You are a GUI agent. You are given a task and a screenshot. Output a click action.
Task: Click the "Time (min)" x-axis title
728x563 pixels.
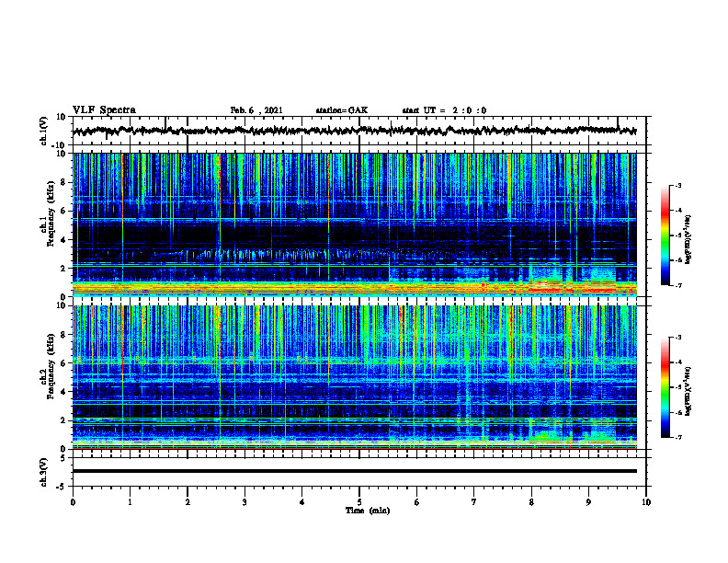(368, 511)
